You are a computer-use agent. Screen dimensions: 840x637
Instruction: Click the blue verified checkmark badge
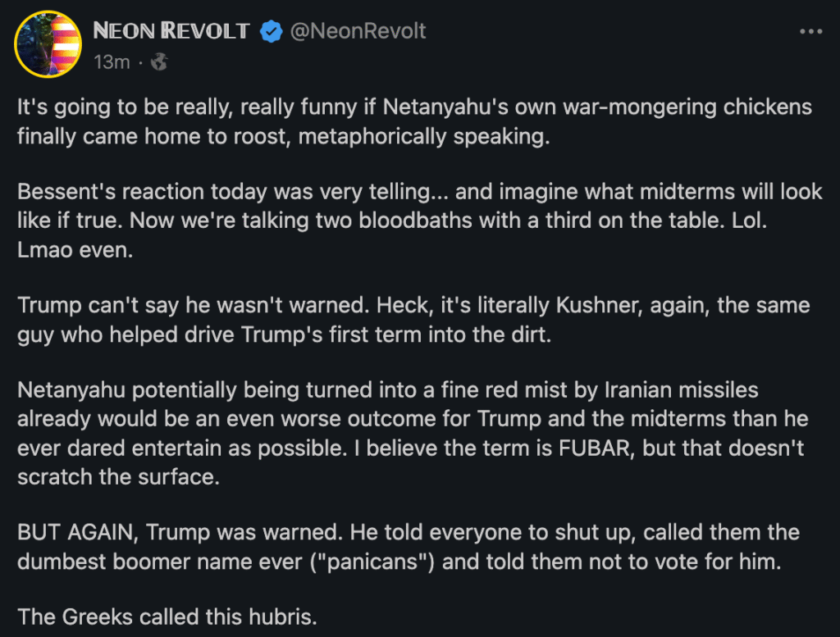270,32
